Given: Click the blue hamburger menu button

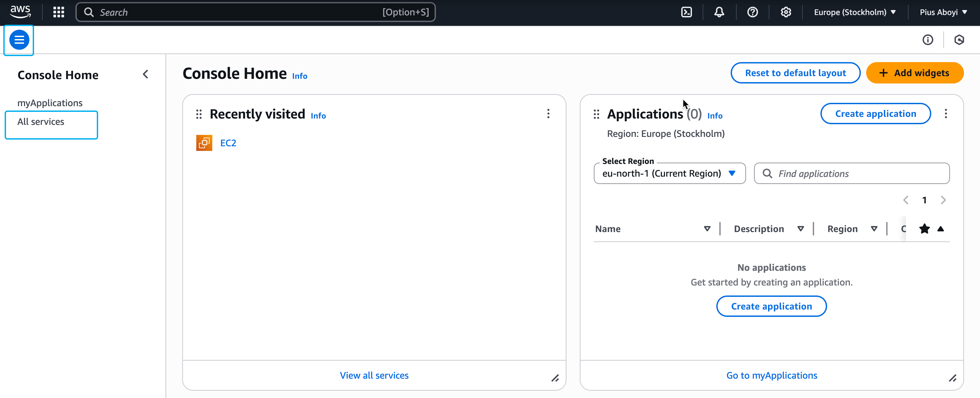Looking at the screenshot, I should (x=19, y=40).
